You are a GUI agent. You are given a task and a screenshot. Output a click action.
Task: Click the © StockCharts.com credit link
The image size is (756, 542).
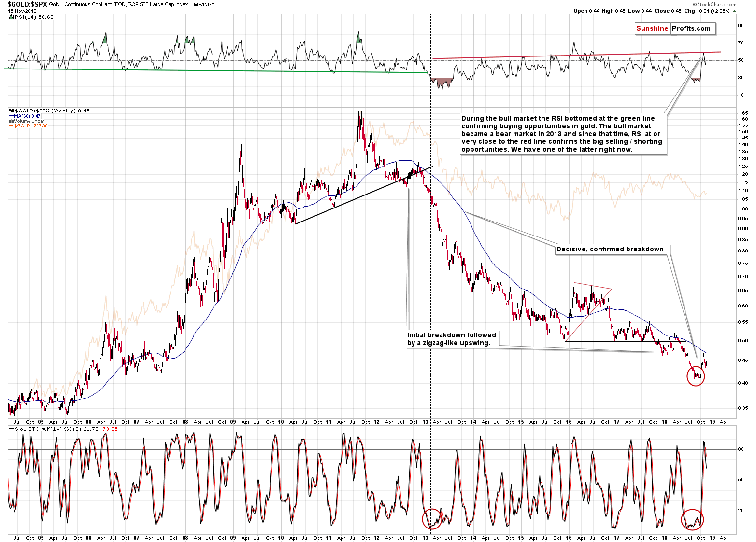pos(714,4)
